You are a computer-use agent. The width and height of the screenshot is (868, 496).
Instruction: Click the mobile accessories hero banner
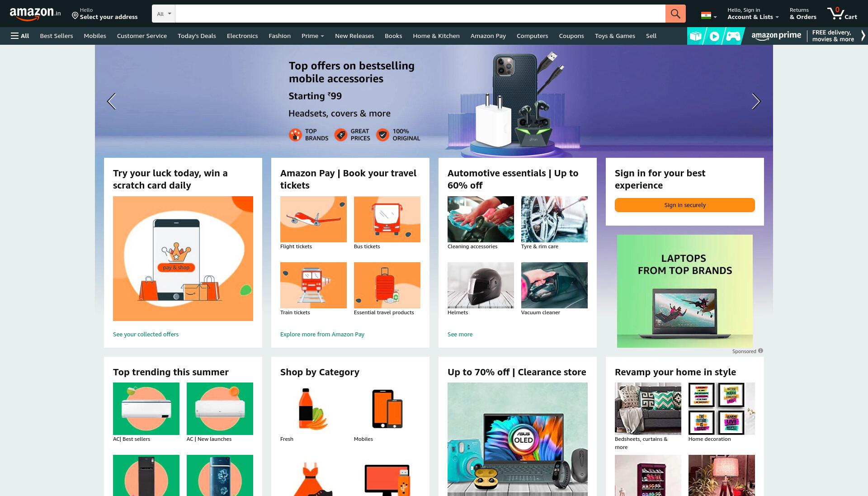434,101
